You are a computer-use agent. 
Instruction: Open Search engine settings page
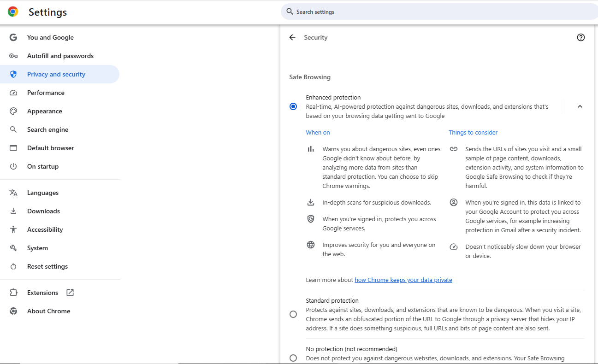click(47, 129)
